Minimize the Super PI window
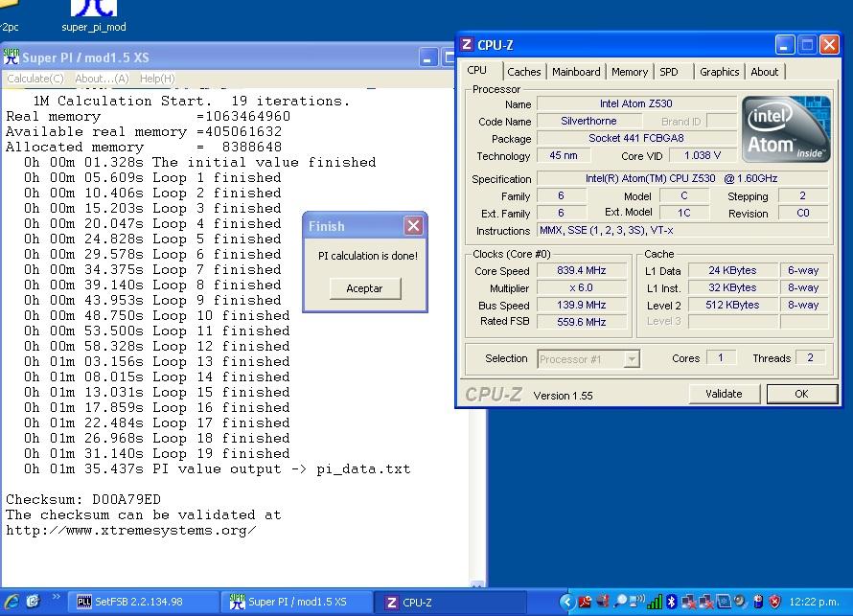Viewport: 853px width, 616px height. (427, 57)
